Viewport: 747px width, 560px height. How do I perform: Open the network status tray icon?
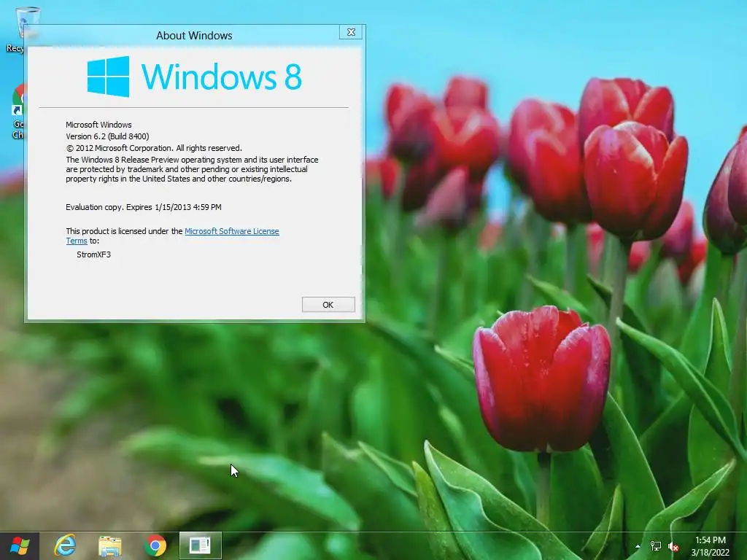click(656, 546)
